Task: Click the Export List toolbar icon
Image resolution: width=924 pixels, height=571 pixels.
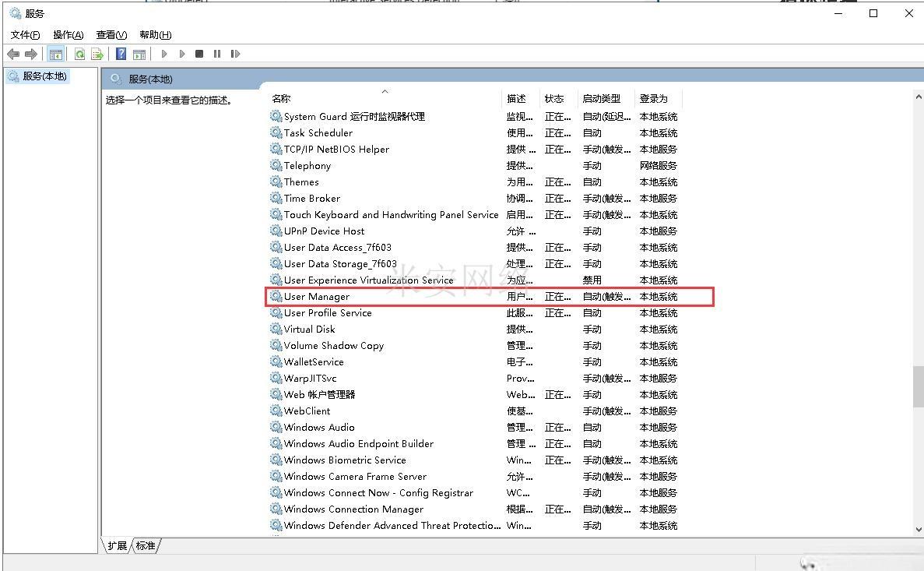Action: point(97,54)
